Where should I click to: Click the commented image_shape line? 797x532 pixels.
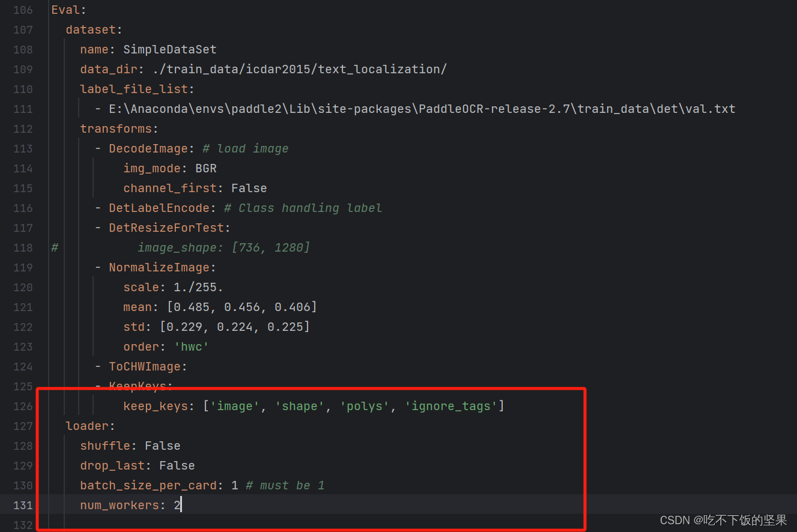point(223,247)
